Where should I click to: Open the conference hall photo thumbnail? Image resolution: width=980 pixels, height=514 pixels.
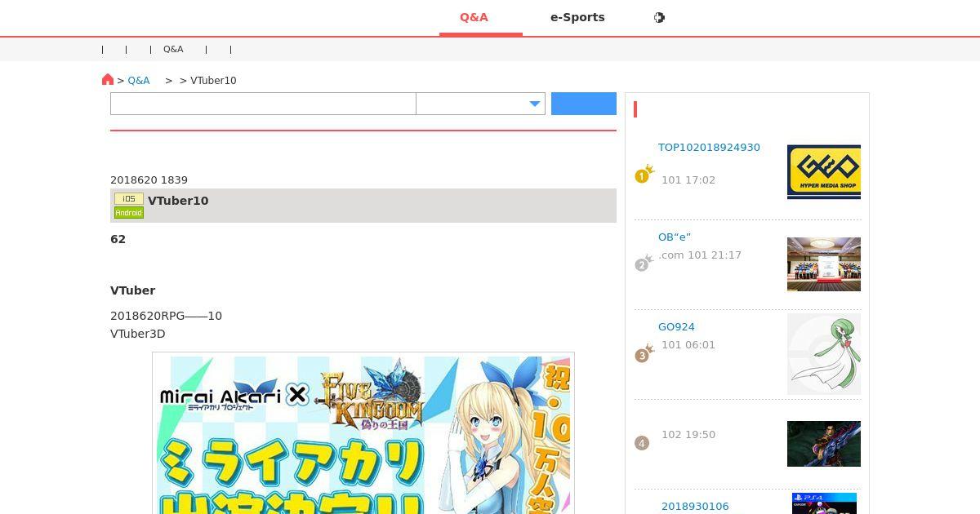tap(824, 264)
